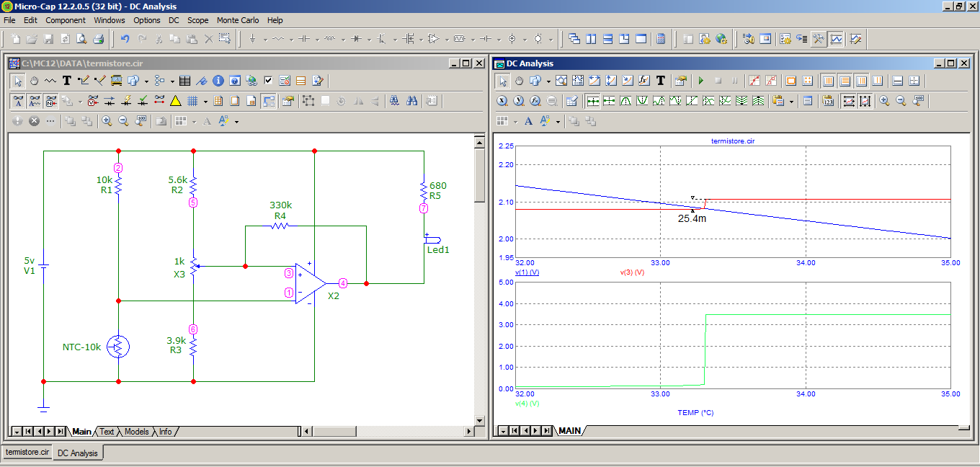Switch to the Models tab
Viewport: 980px width, 467px height.
[136, 432]
